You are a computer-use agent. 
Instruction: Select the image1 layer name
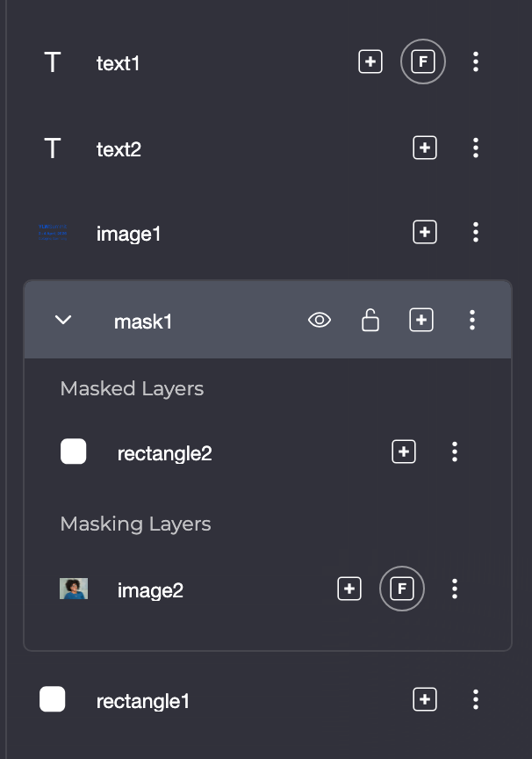click(129, 235)
